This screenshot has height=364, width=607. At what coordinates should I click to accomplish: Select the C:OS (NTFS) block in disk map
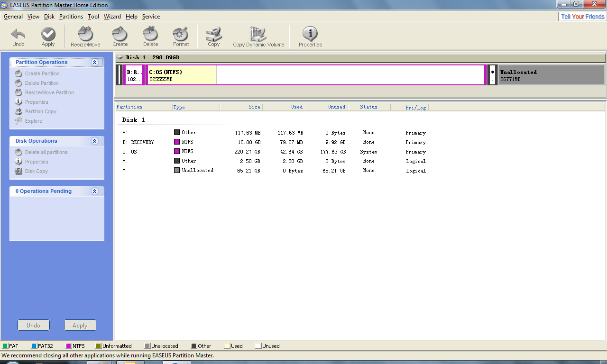316,75
